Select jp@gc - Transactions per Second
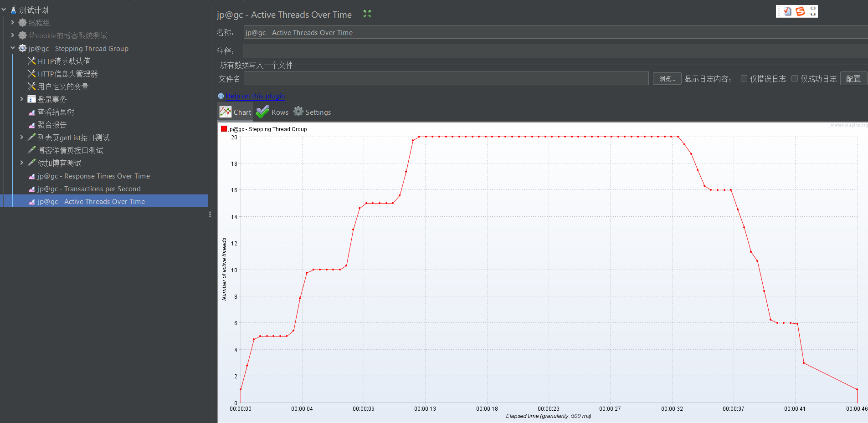The height and width of the screenshot is (423, 868). [89, 189]
